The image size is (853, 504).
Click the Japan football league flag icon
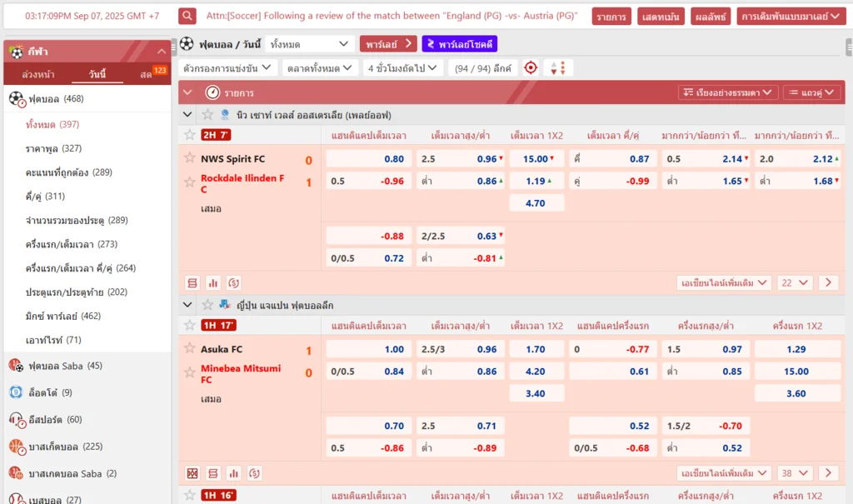coord(225,305)
